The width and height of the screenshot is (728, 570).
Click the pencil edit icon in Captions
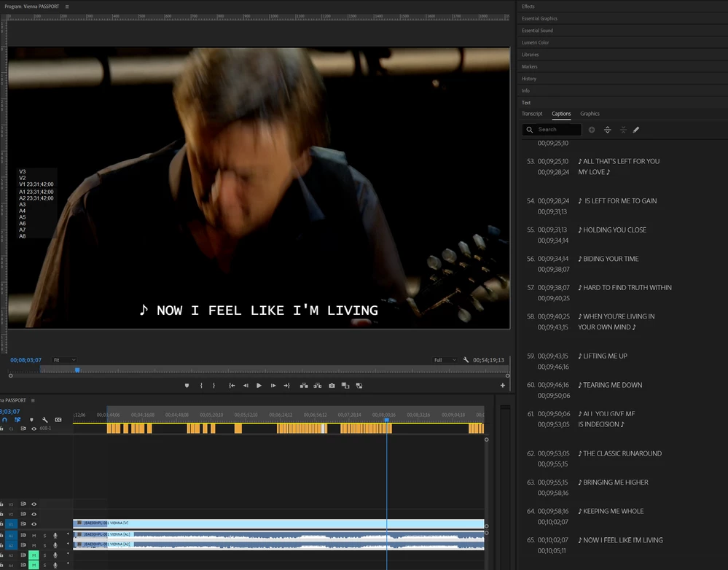click(x=636, y=130)
